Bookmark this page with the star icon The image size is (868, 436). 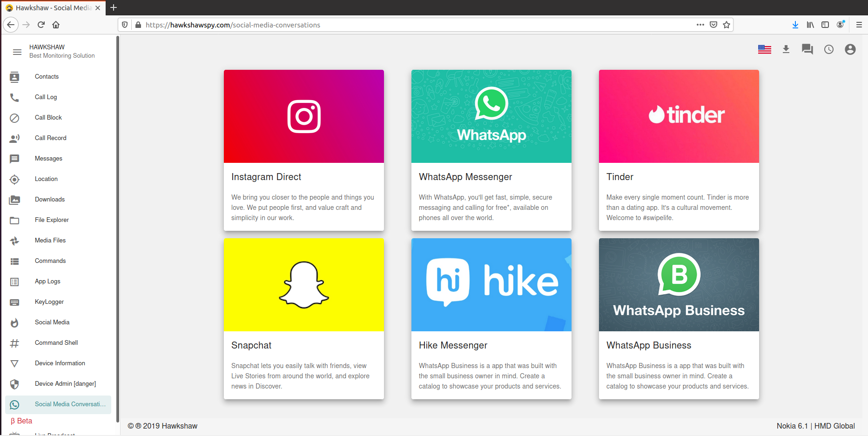tap(727, 25)
